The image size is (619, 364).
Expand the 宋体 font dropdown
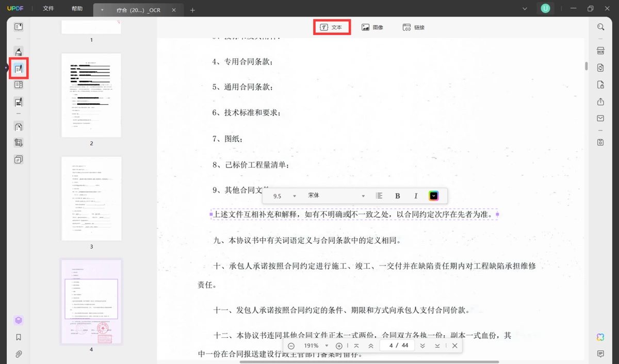(336, 196)
